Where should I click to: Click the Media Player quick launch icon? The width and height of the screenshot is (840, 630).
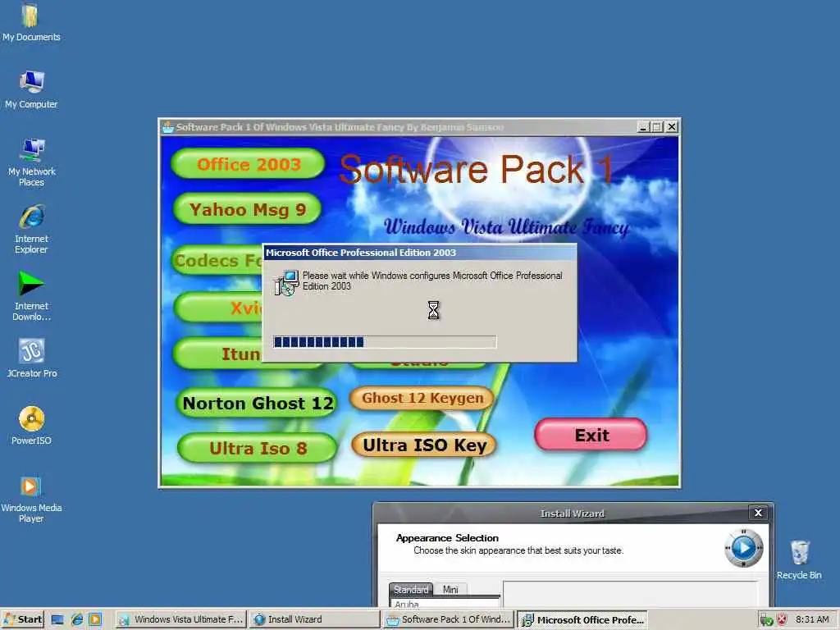click(95, 620)
